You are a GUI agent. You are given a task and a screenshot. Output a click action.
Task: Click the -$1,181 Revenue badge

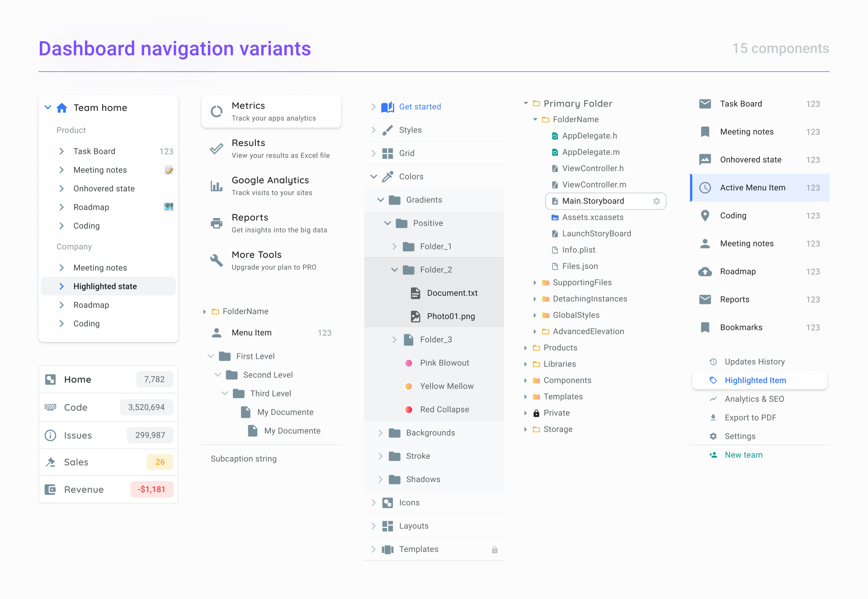pos(152,490)
